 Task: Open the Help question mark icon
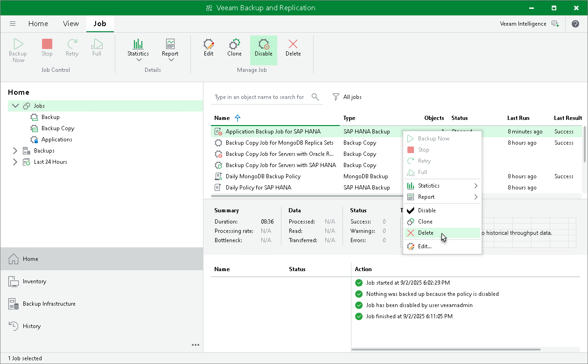(x=575, y=23)
